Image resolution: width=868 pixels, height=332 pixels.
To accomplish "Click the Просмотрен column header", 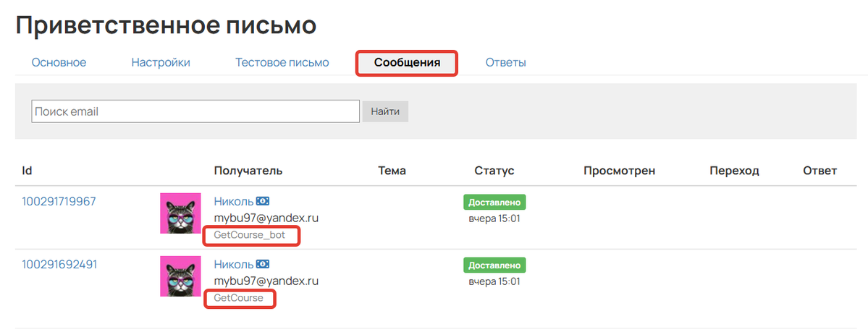I will click(x=620, y=171).
